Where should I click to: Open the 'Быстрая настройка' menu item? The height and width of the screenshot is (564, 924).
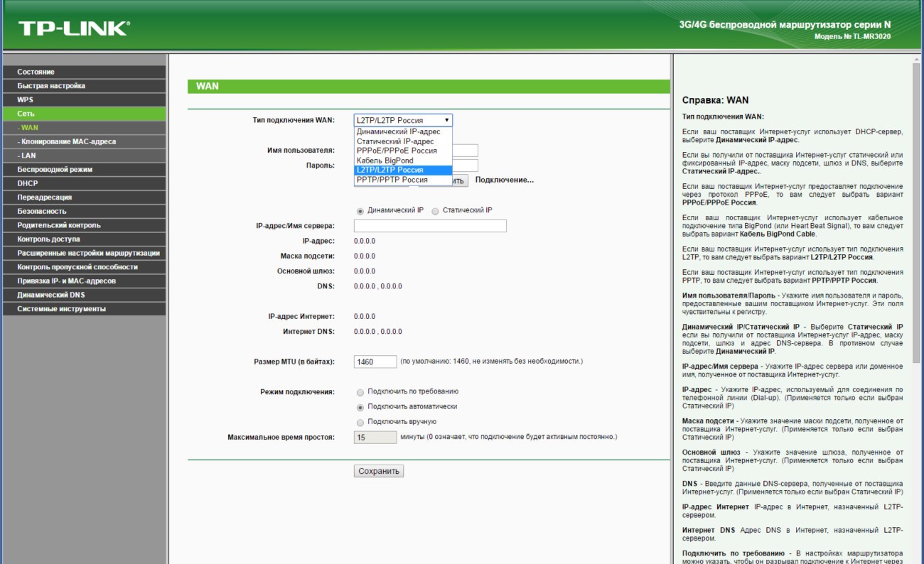click(x=51, y=86)
